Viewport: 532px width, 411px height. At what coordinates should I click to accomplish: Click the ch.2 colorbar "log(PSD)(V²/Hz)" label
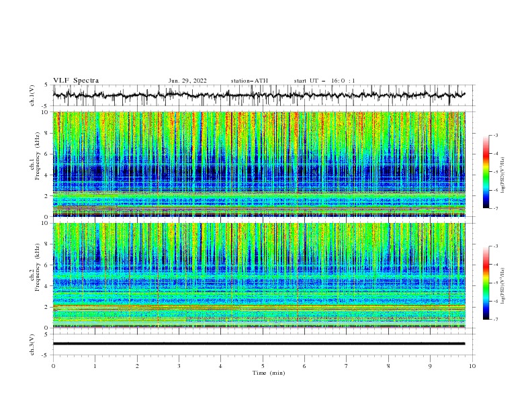[503, 286]
